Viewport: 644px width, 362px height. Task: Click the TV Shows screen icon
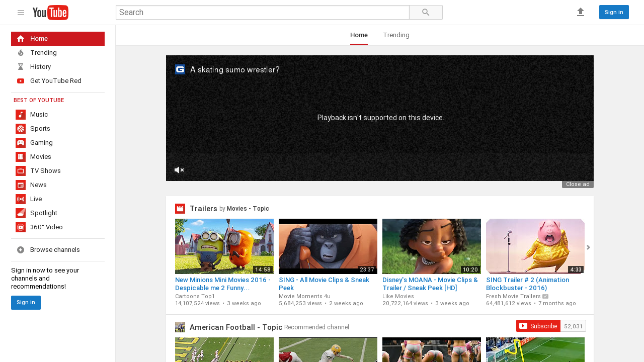click(x=21, y=171)
